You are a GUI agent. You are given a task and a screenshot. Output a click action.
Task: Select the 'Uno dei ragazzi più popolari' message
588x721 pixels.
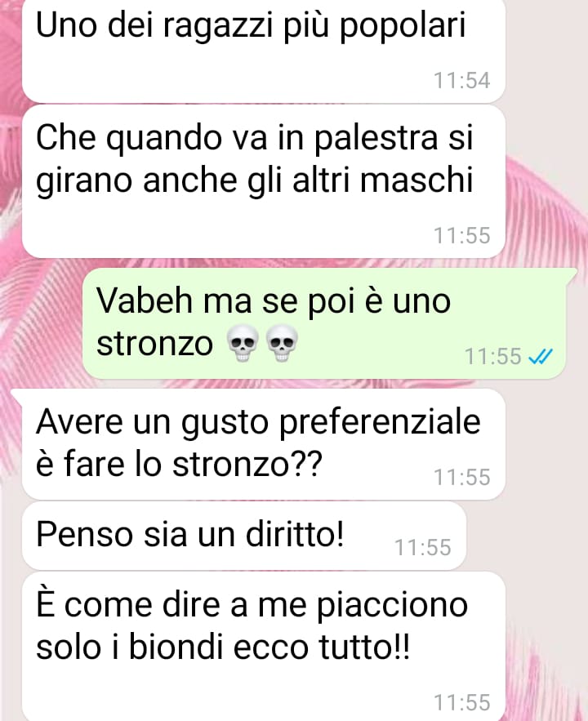[264, 51]
